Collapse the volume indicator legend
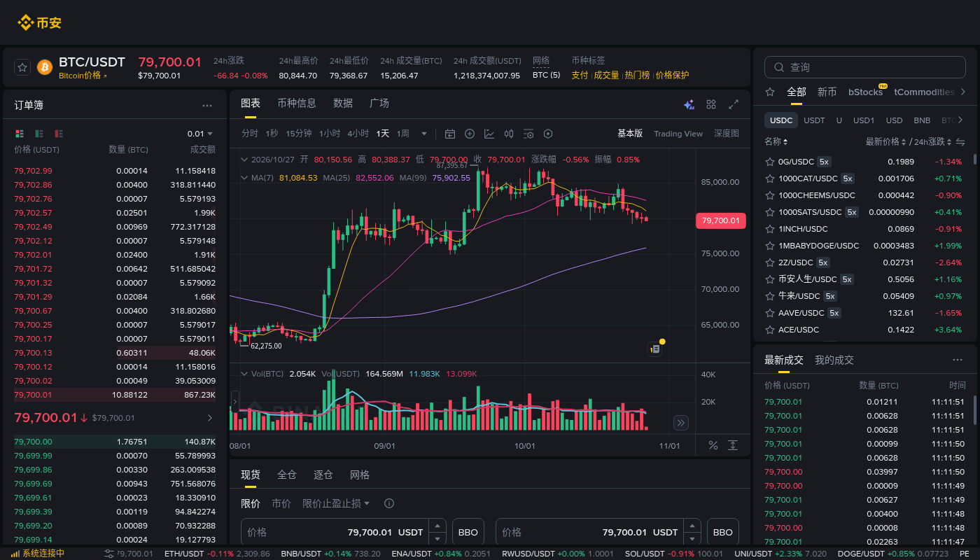Viewport: 980px width, 560px height. point(244,374)
